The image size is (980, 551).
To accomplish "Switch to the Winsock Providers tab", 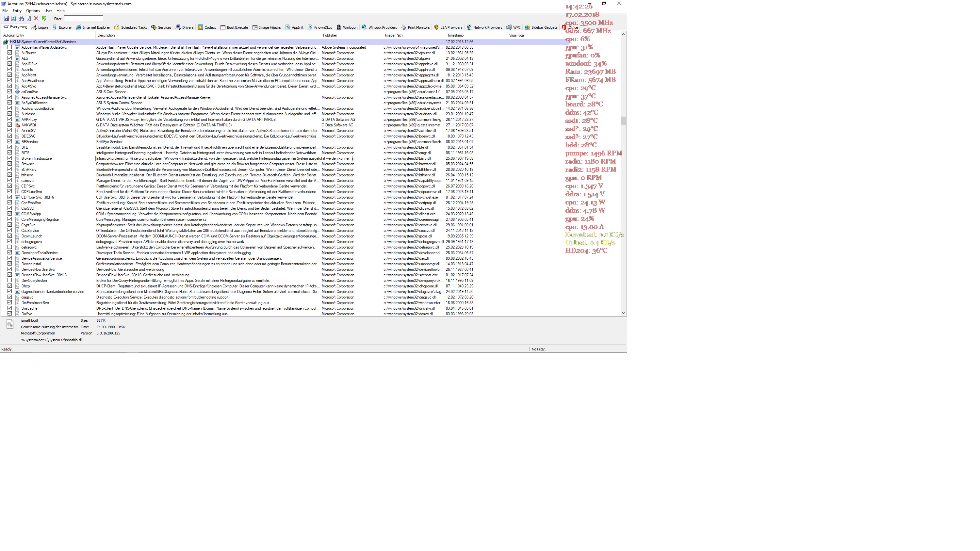I will [x=379, y=27].
